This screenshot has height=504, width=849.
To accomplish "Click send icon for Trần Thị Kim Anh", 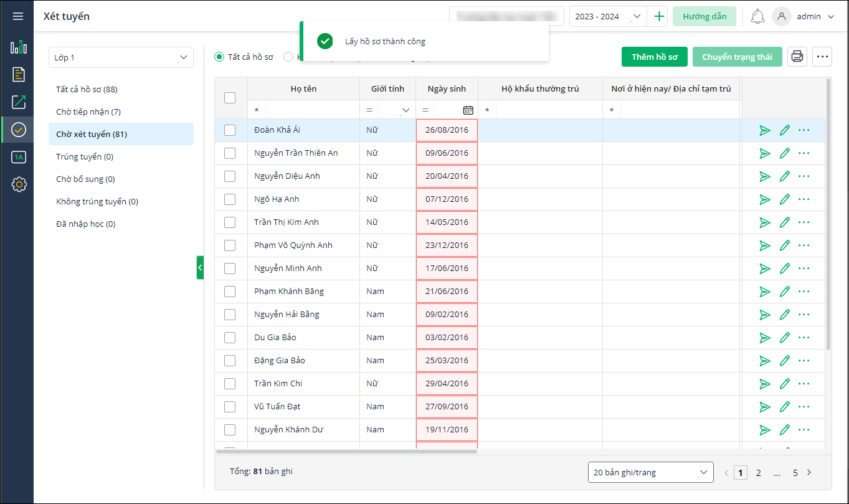I will pyautogui.click(x=765, y=222).
